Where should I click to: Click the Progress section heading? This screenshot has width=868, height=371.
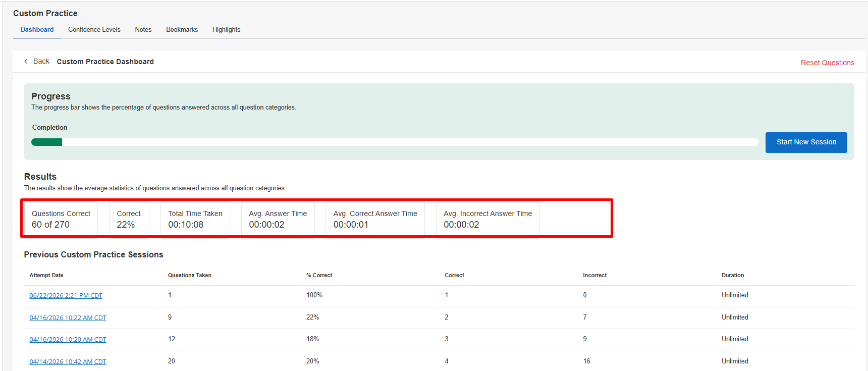coord(51,96)
